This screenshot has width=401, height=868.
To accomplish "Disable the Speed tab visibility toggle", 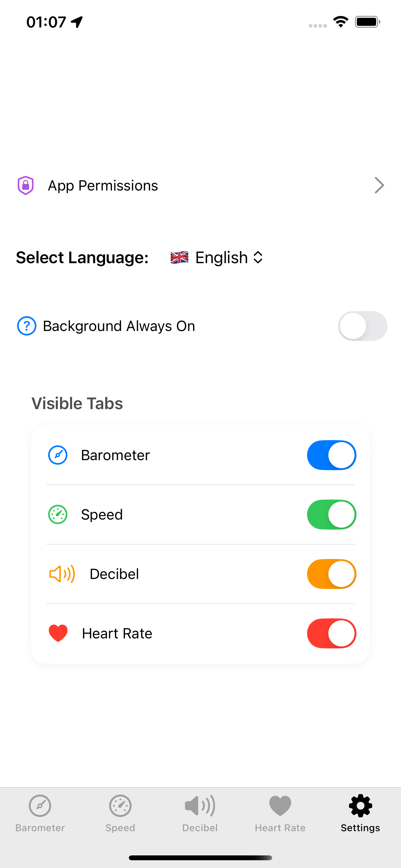I will (332, 514).
